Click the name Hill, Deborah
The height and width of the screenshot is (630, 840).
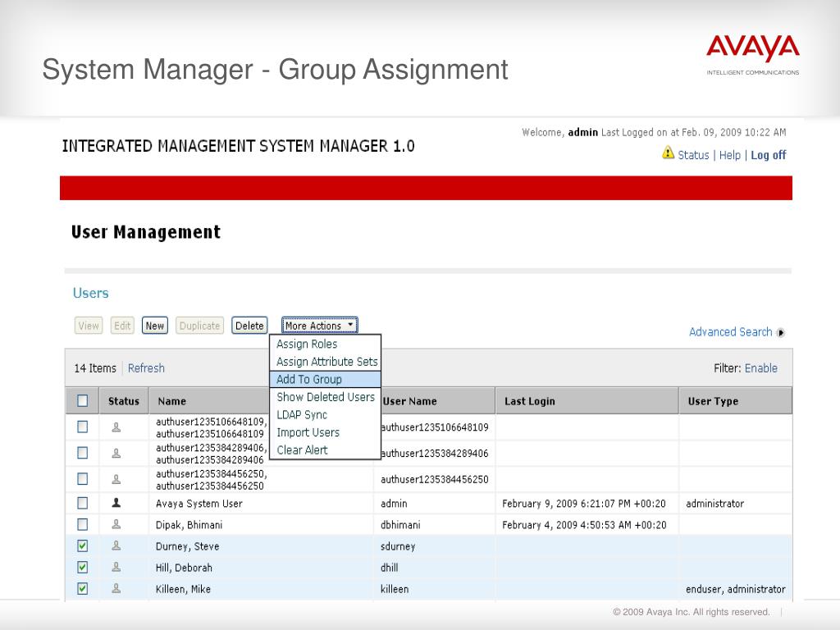tap(184, 568)
